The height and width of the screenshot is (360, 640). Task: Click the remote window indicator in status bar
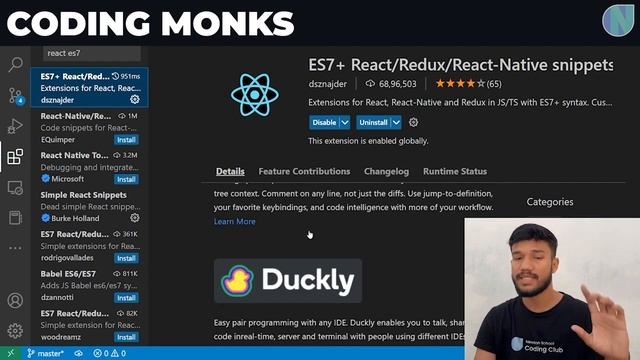11,353
